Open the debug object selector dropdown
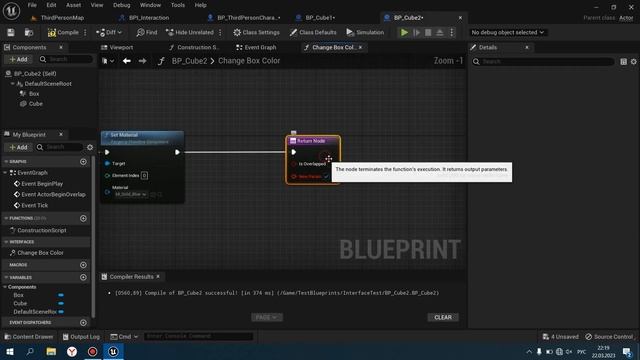This screenshot has width=640, height=360. (507, 32)
